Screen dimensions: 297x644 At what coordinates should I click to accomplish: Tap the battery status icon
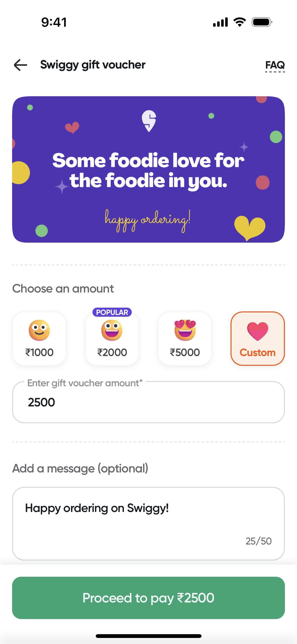[262, 22]
